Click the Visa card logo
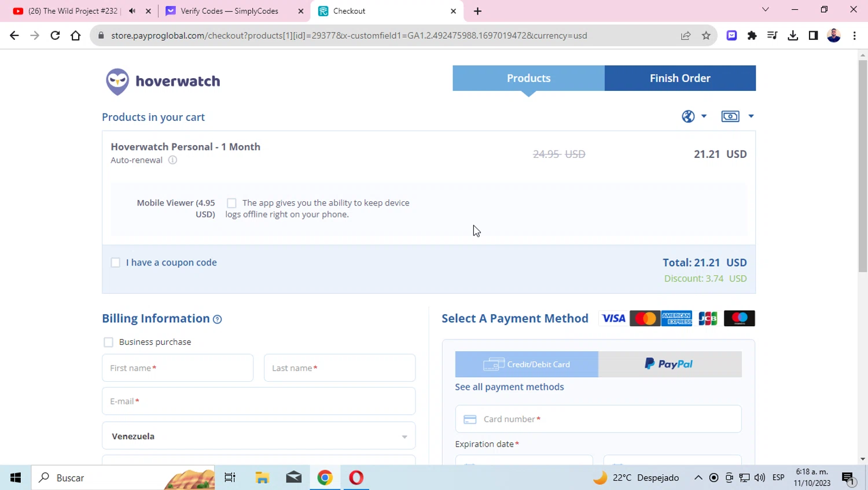This screenshot has height=490, width=868. pos(613,318)
